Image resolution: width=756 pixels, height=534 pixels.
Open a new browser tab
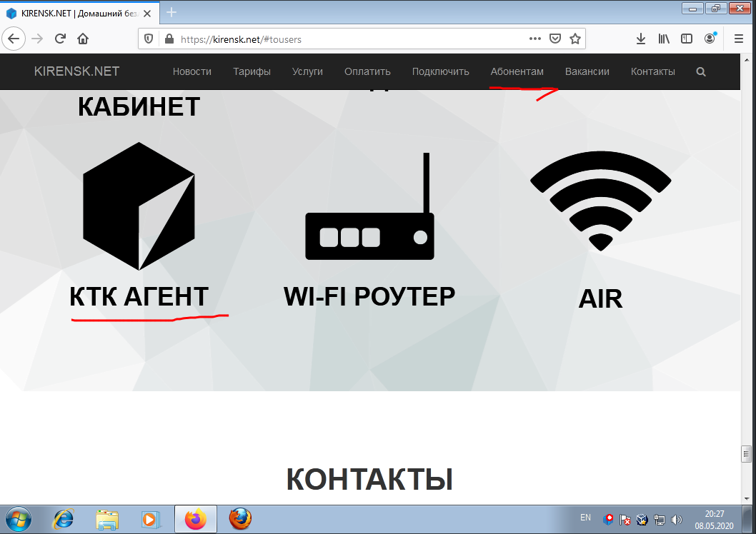click(x=171, y=13)
